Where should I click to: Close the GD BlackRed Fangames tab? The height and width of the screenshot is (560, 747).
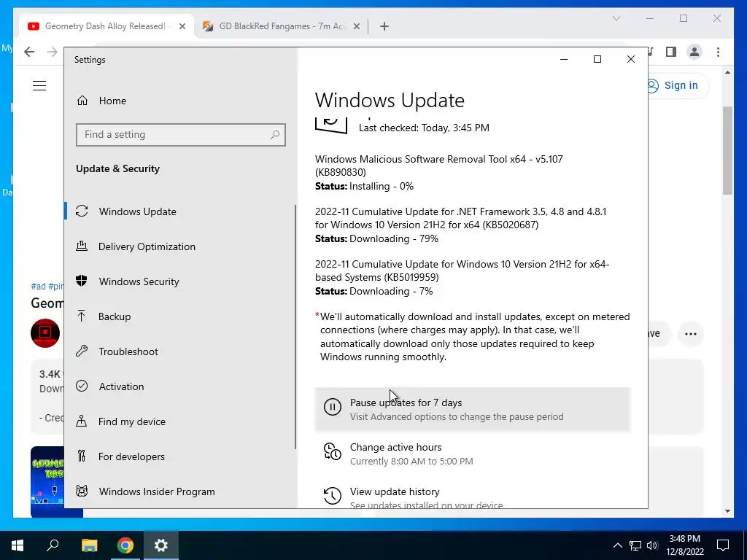coord(356,27)
